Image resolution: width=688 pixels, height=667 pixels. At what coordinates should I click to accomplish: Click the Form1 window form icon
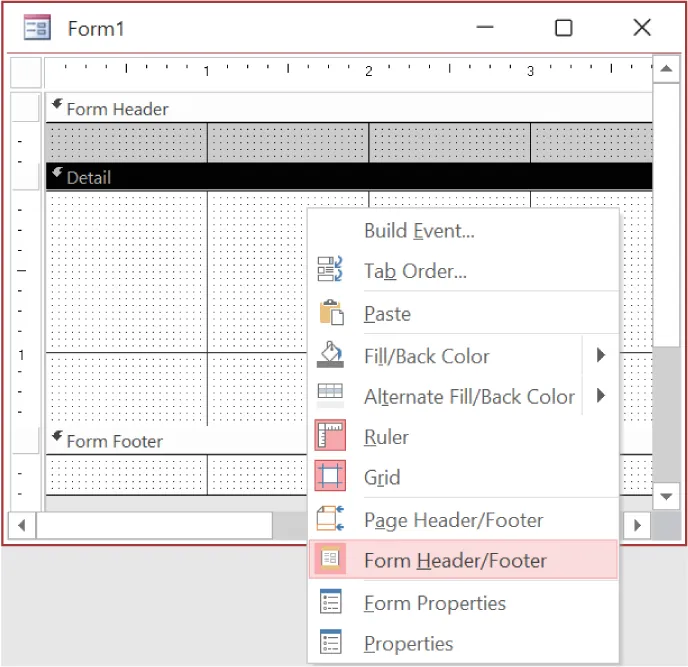tap(37, 28)
